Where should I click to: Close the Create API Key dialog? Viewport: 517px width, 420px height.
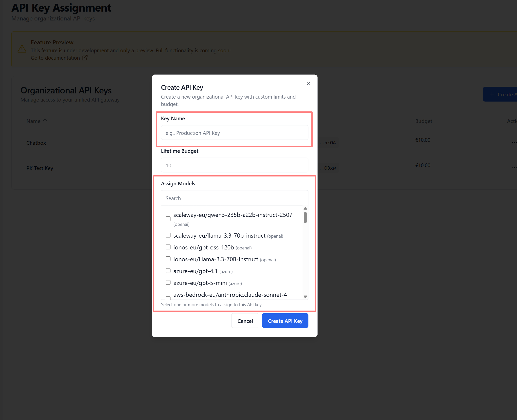(308, 84)
